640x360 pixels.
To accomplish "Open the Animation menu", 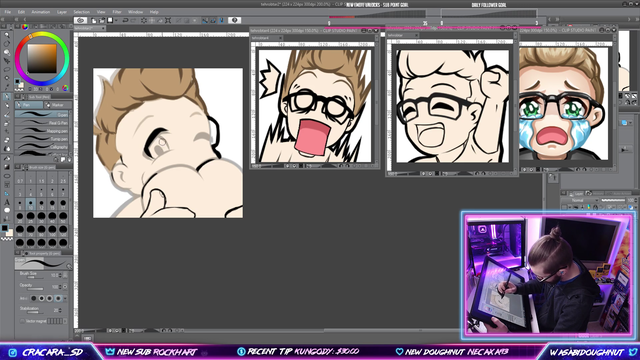I will 41,12.
